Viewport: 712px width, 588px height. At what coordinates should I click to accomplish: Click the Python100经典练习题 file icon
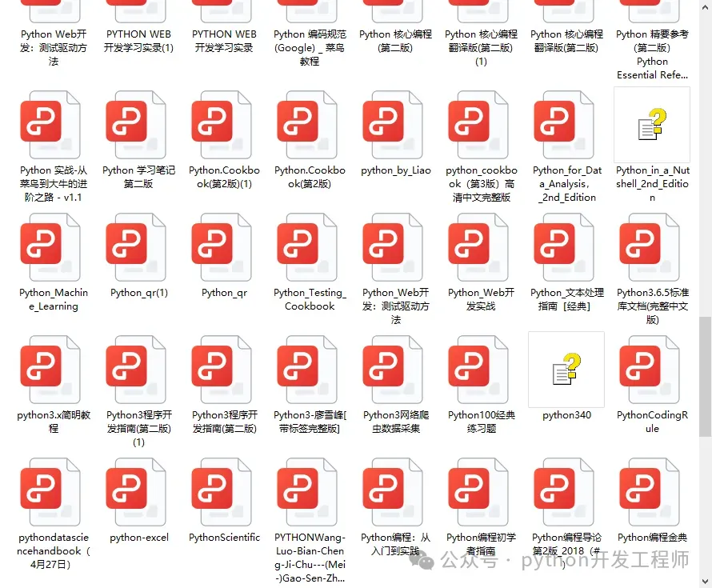478,369
